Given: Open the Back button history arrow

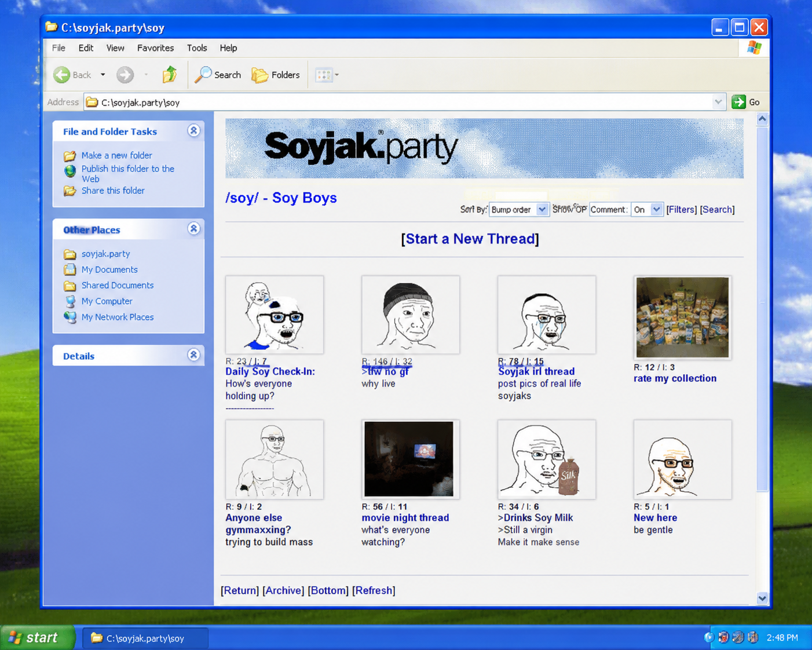Looking at the screenshot, I should coord(103,75).
